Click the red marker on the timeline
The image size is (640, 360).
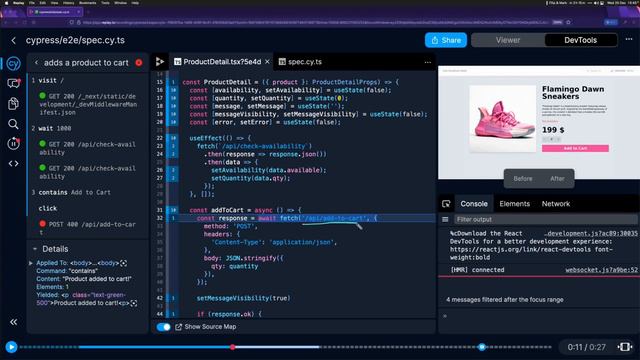click(233, 347)
